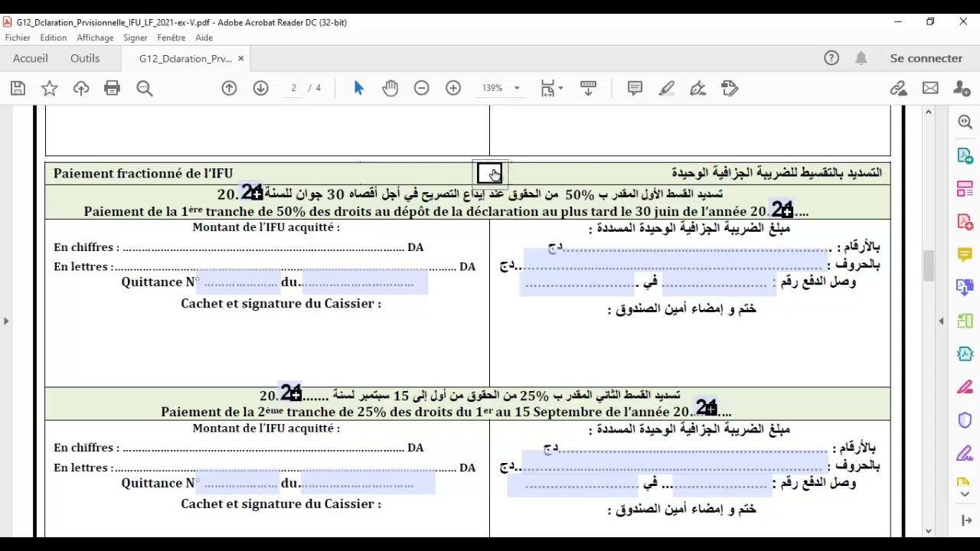The width and height of the screenshot is (980, 551).
Task: Open the Aide menu
Action: click(x=204, y=37)
